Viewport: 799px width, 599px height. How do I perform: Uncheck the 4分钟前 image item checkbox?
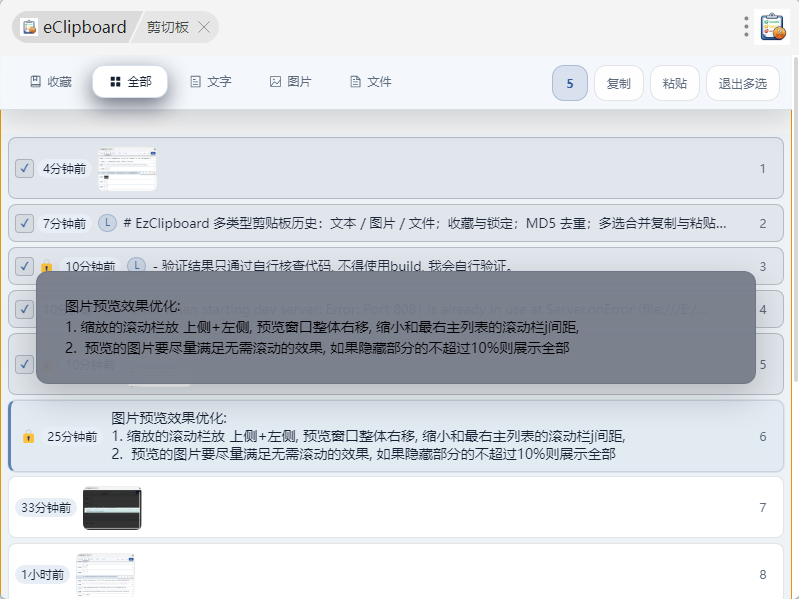click(24, 168)
